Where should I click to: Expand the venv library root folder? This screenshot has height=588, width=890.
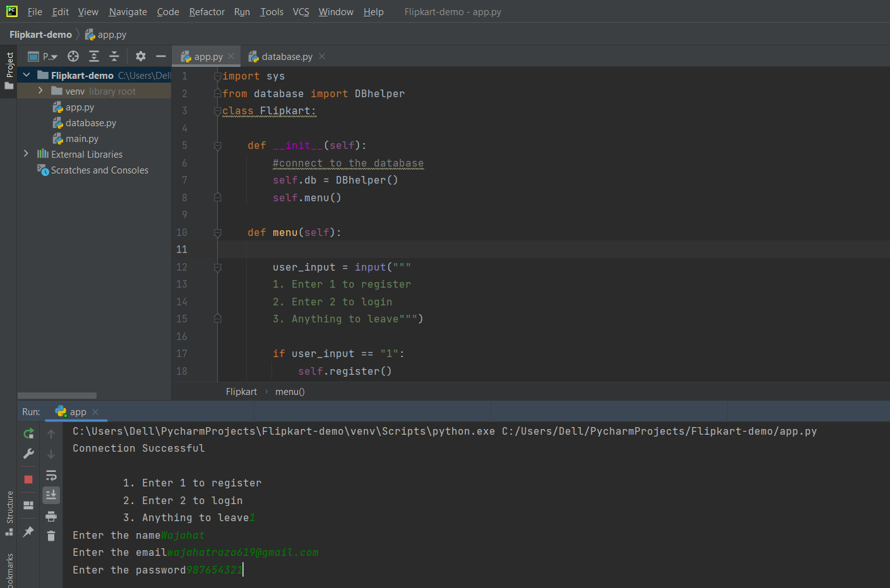coord(40,90)
